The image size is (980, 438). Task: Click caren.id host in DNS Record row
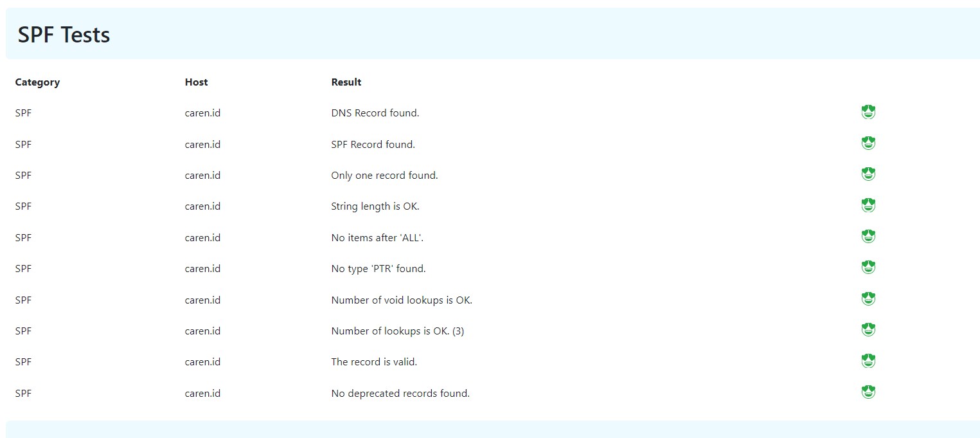(202, 113)
